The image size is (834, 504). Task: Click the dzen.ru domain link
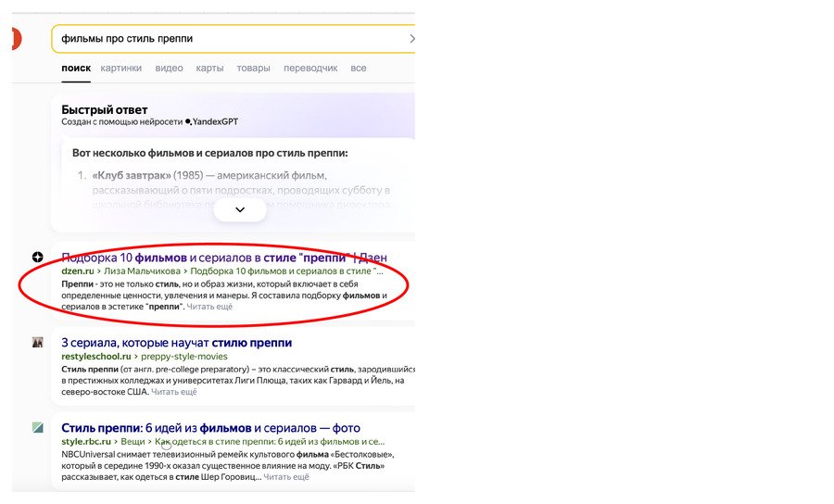point(78,271)
